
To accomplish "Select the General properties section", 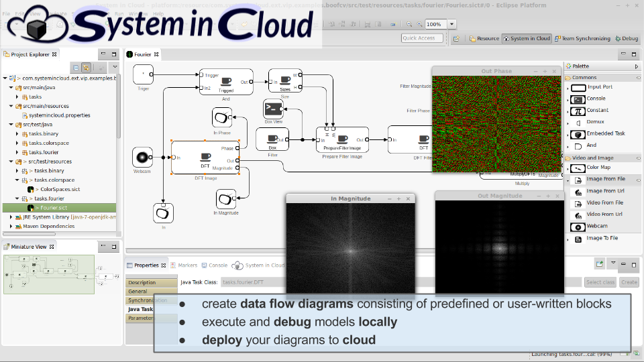I will 151,292.
